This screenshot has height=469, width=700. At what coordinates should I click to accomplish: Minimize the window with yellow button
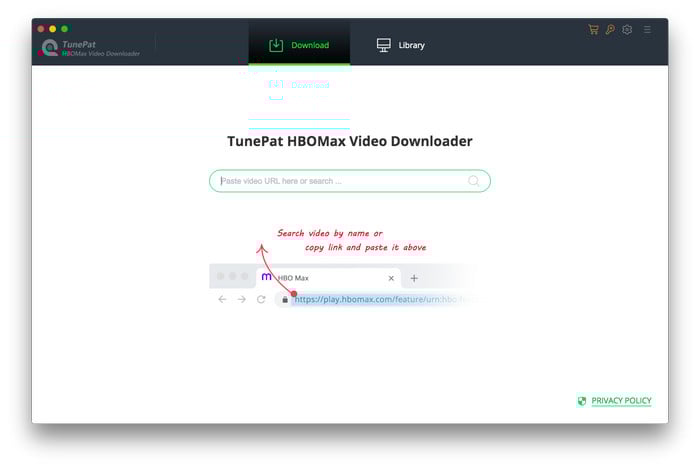pos(53,29)
